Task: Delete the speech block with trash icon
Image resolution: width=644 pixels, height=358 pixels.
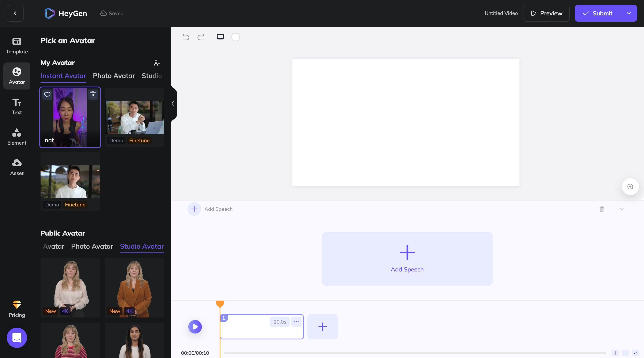Action: [x=602, y=209]
